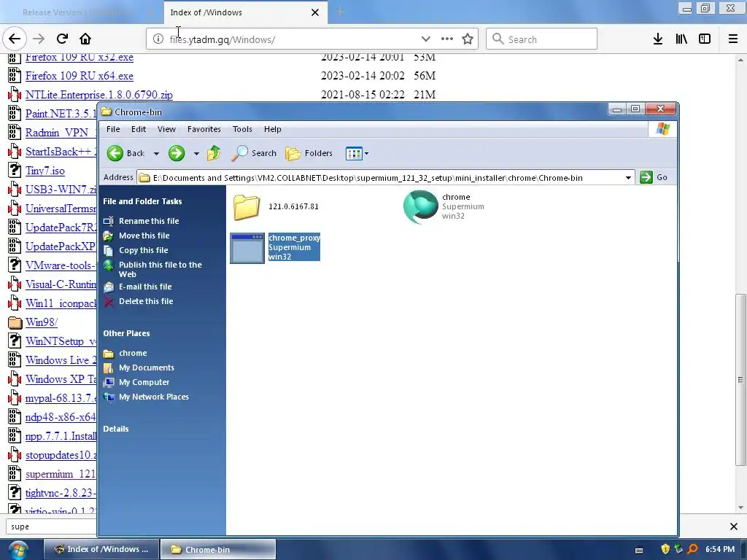Open the page actions three-dot menu
747x560 pixels.
pyautogui.click(x=447, y=39)
